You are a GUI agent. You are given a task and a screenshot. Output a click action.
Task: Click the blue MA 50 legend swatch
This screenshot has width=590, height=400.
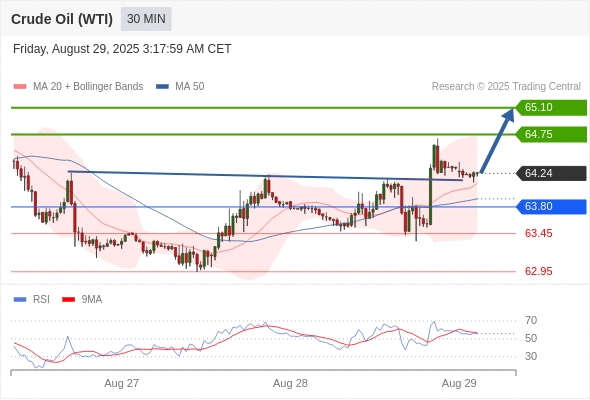click(x=162, y=87)
